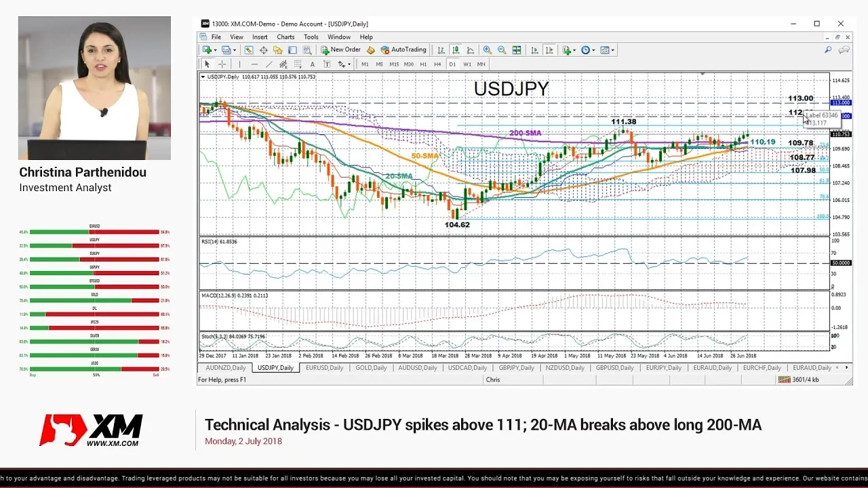
Task: Open the Tools menu
Action: [311, 37]
